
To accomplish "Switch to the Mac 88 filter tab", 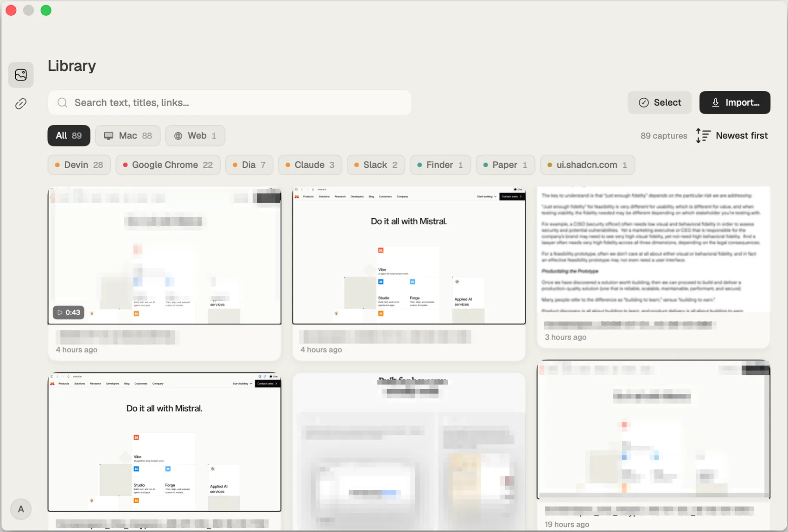I will pos(127,135).
